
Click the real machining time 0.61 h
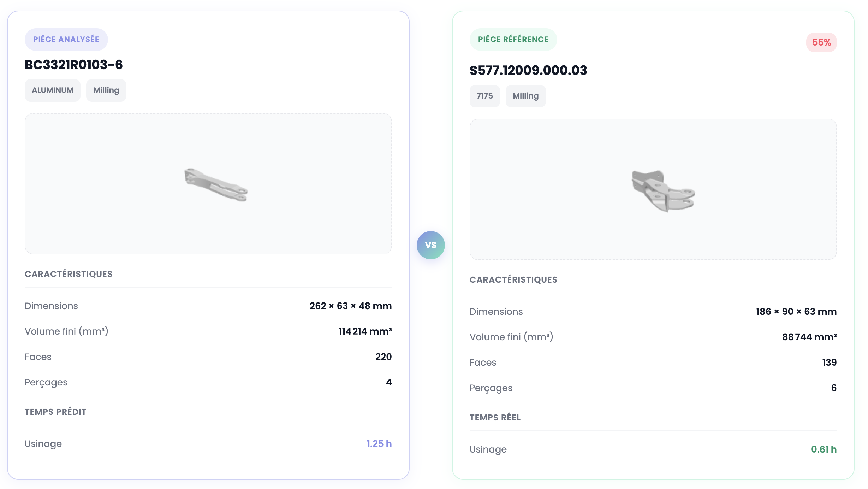tap(824, 449)
